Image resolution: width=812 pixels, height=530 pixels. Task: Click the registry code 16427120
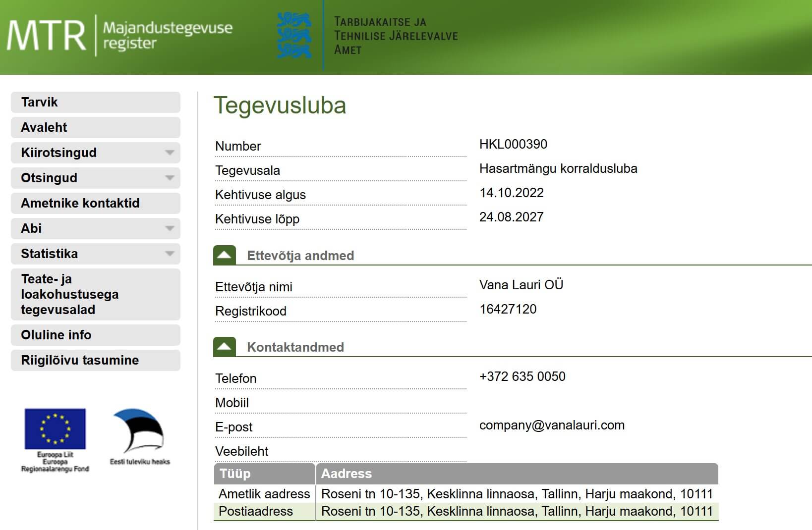click(x=508, y=309)
